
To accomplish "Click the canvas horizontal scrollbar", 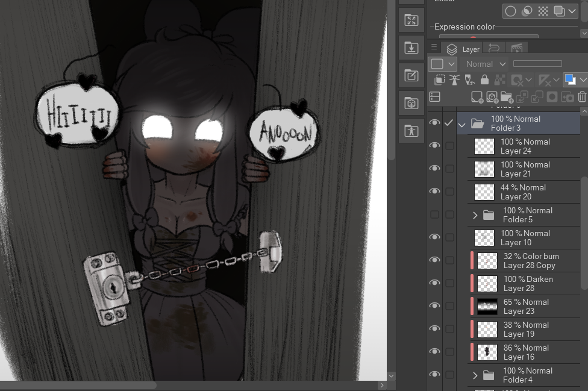I will [x=78, y=385].
